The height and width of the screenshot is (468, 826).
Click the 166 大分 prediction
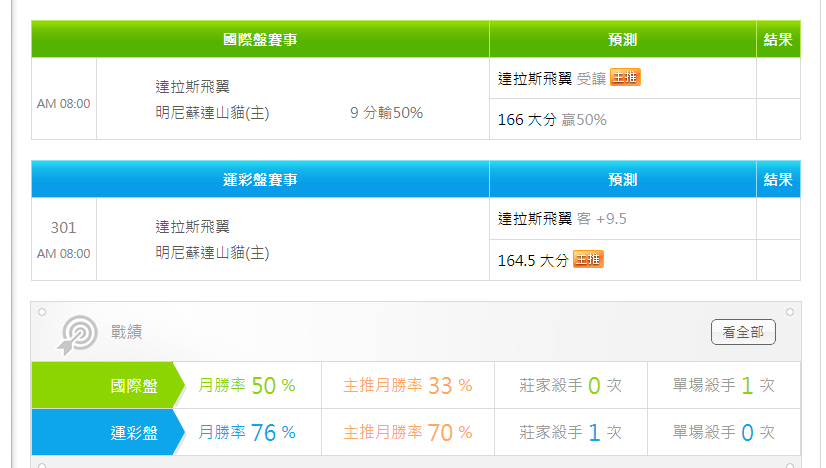click(x=552, y=120)
